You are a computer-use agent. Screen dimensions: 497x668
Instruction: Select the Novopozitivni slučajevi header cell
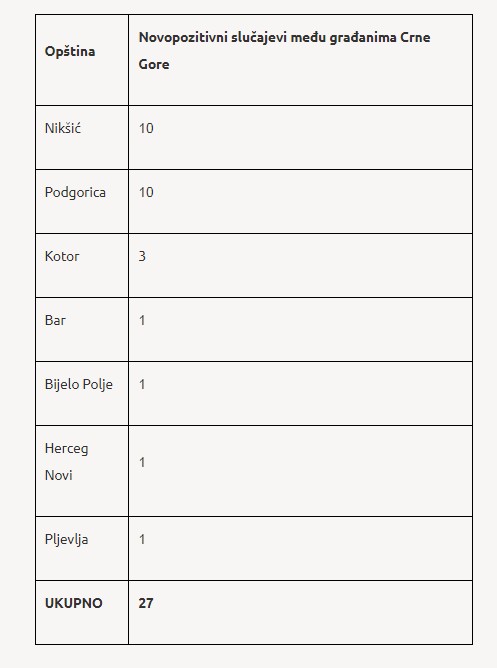coord(300,60)
